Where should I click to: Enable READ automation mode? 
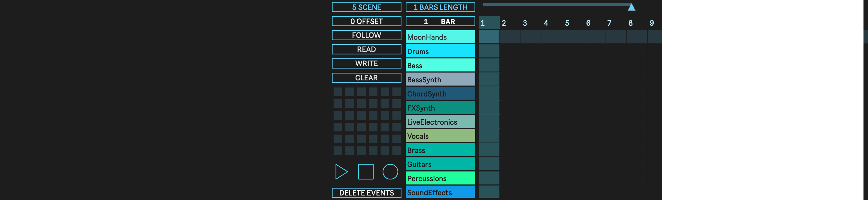pyautogui.click(x=366, y=50)
